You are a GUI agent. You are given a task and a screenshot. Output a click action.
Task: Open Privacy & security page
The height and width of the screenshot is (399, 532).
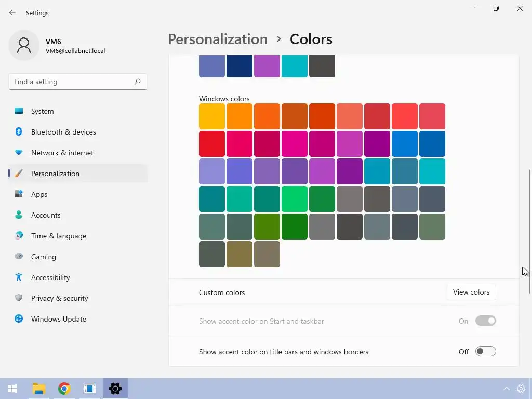point(78,298)
